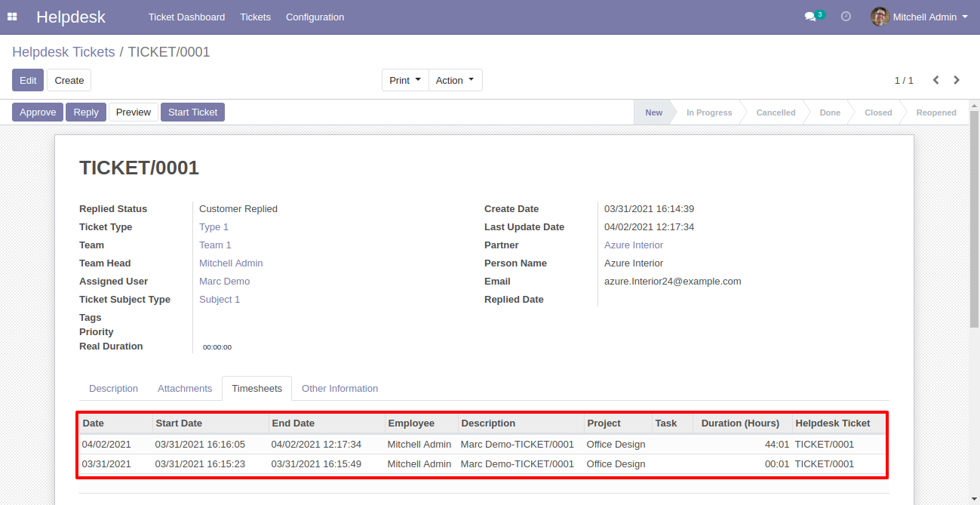
Task: Click Start Ticket button
Action: 192,112
